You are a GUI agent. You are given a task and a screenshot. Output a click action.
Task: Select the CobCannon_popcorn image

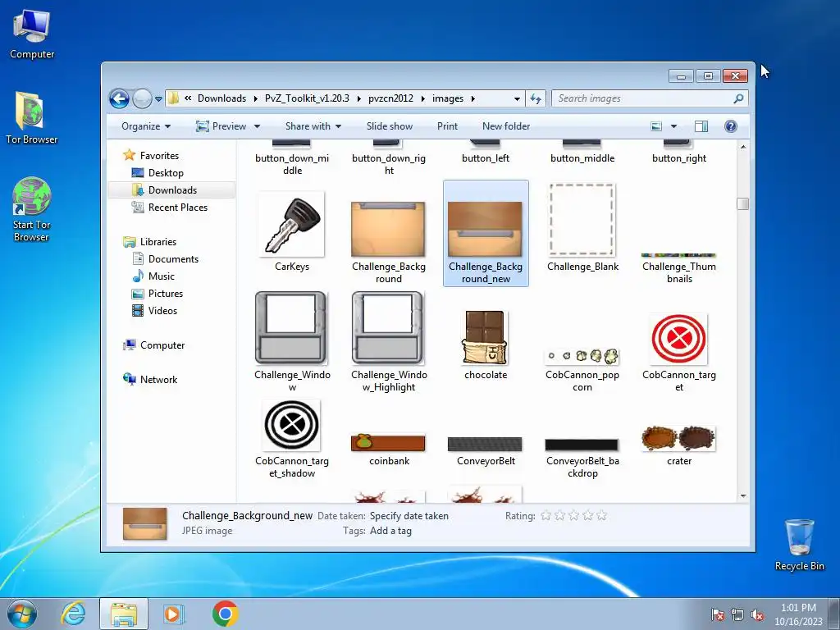tap(582, 370)
